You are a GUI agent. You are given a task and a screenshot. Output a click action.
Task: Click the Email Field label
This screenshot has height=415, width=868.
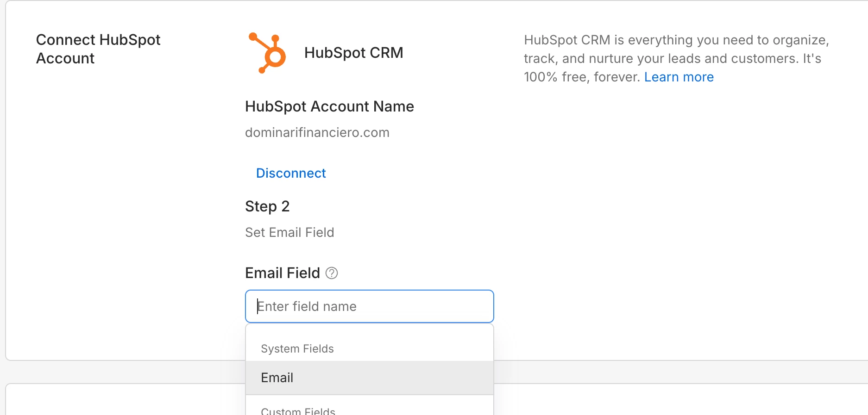[283, 273]
